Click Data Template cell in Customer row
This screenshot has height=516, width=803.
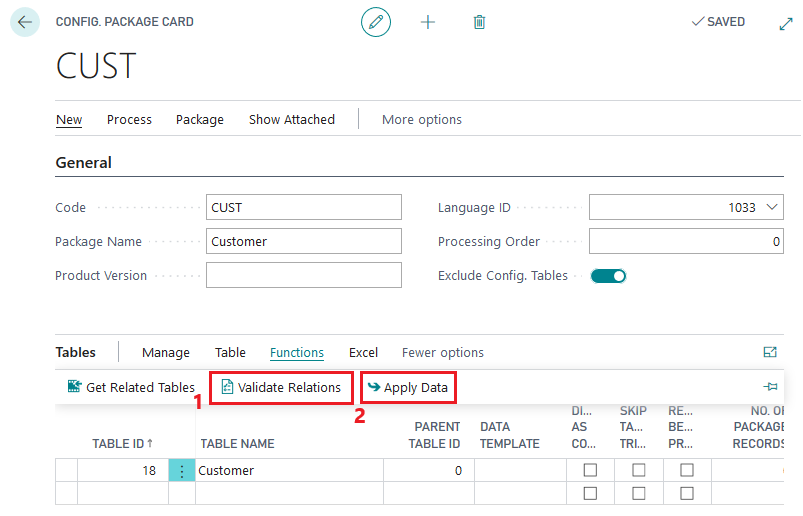520,470
